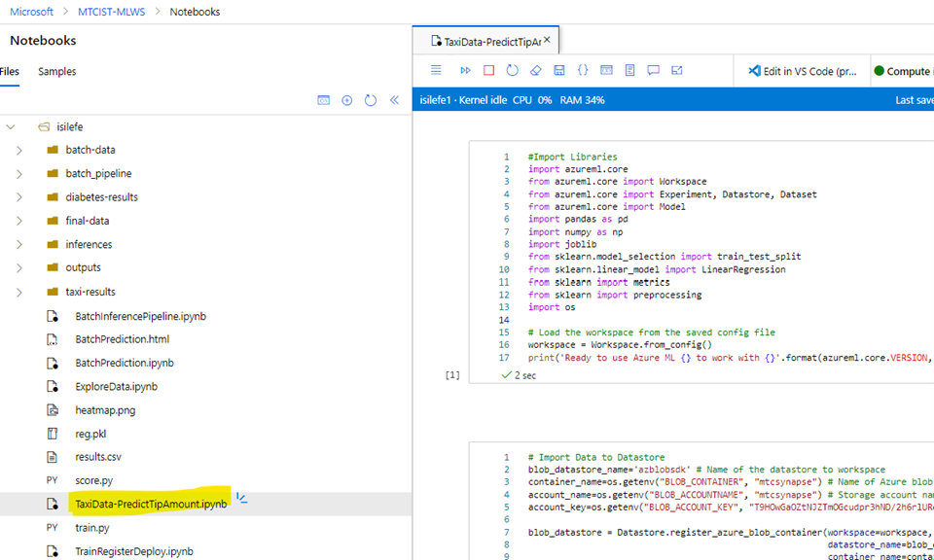Viewport: 934px width, 560px height.
Task: Click the heatmap.png image file icon
Action: (x=53, y=410)
